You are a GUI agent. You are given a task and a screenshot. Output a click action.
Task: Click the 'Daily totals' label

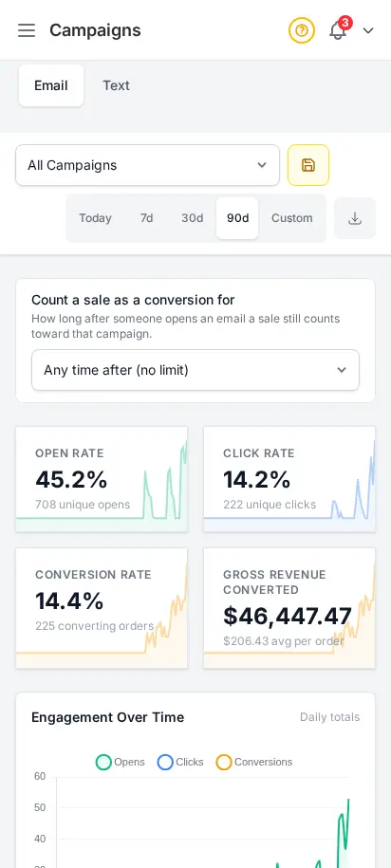(x=329, y=717)
